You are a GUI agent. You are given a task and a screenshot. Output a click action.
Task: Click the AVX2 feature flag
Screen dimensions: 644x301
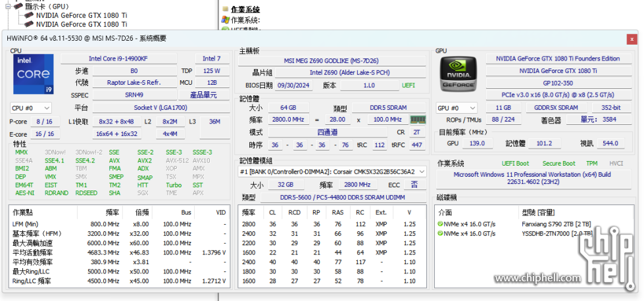tap(145, 160)
